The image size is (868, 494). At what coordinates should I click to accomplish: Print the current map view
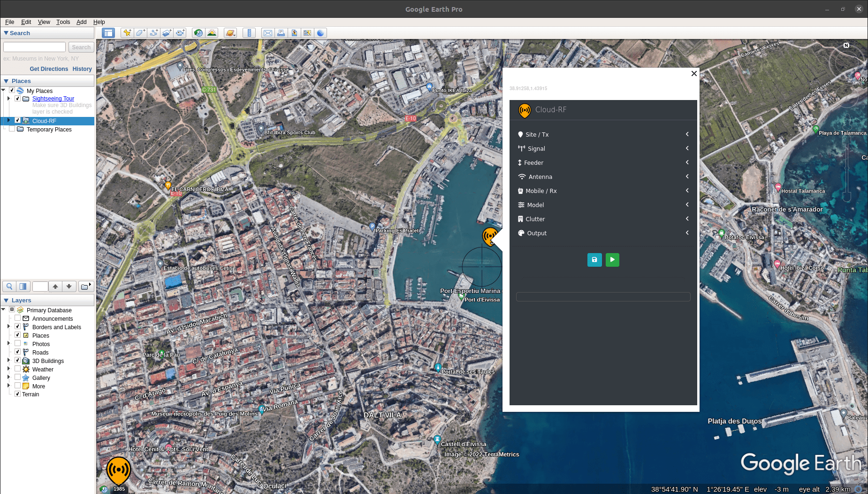[x=281, y=33]
